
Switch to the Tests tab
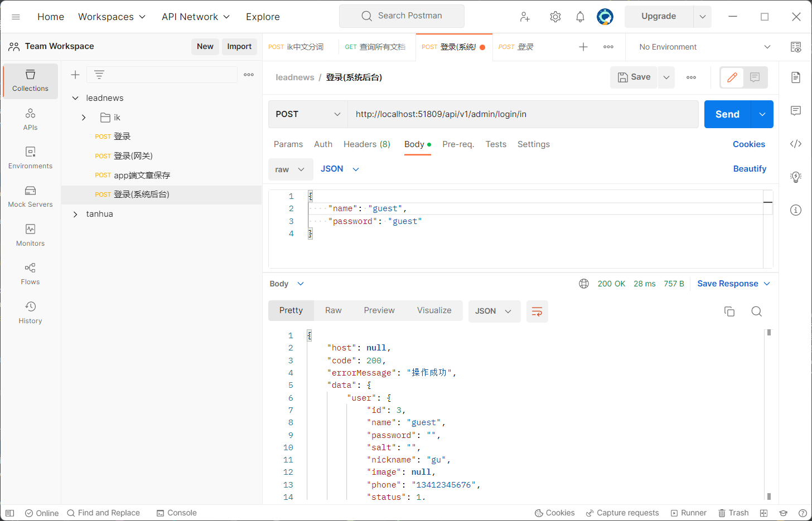[496, 144]
